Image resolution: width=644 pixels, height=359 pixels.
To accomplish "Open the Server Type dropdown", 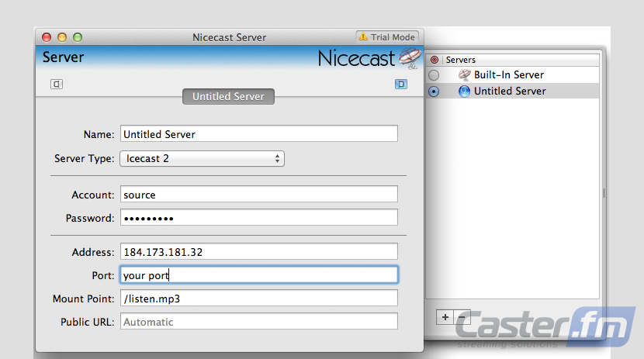I will [202, 159].
